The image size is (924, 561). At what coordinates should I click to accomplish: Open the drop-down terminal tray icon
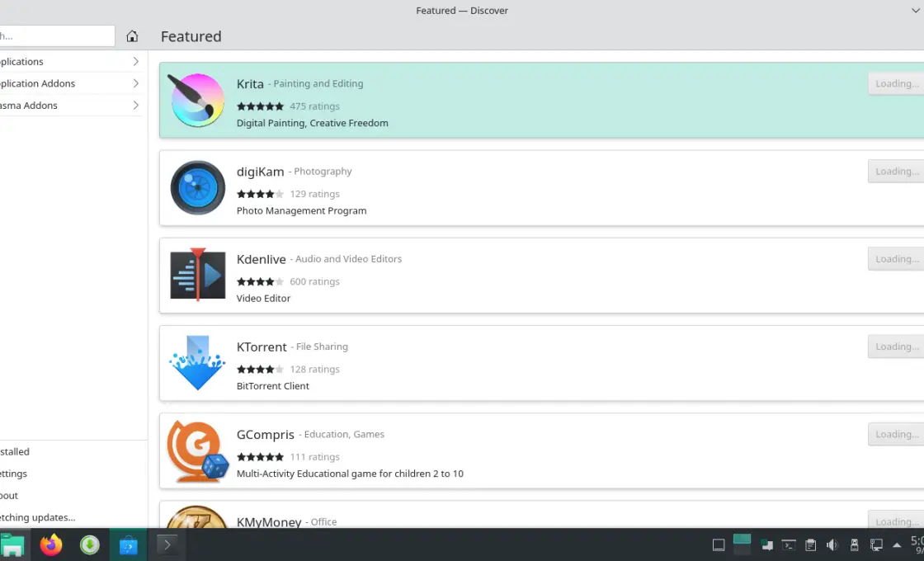point(789,545)
